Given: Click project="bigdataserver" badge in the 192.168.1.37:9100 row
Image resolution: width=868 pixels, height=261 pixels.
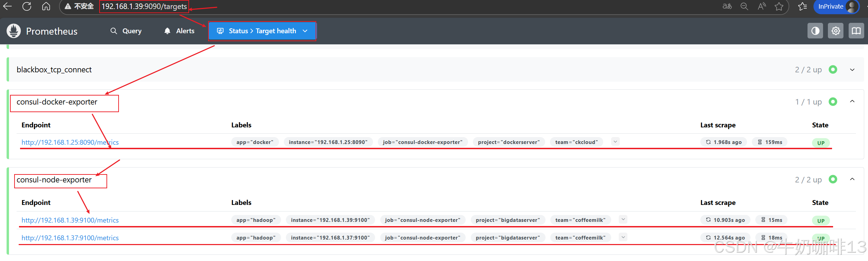Looking at the screenshot, I should [x=508, y=238].
